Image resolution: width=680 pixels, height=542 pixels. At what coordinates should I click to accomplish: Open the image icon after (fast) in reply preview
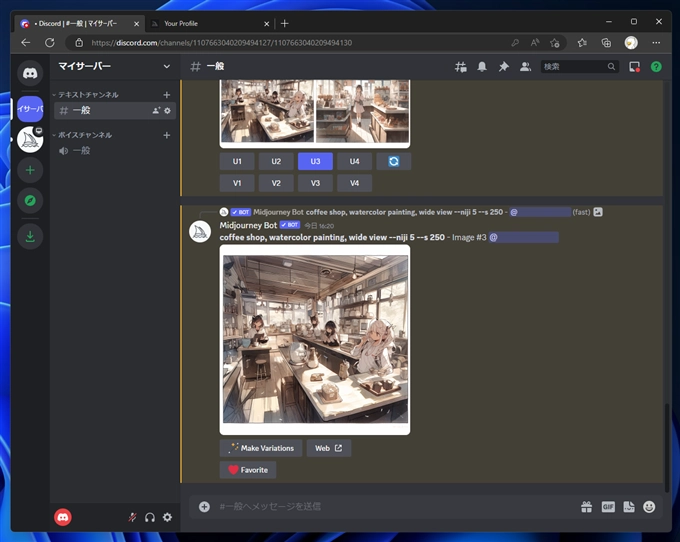point(598,212)
